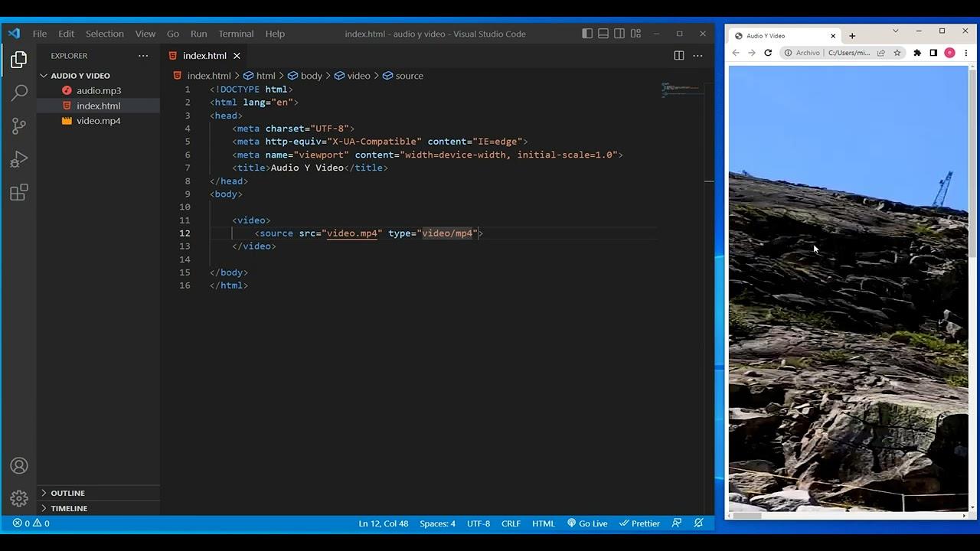Open the View menu
Screen dimensions: 980x551
click(145, 34)
